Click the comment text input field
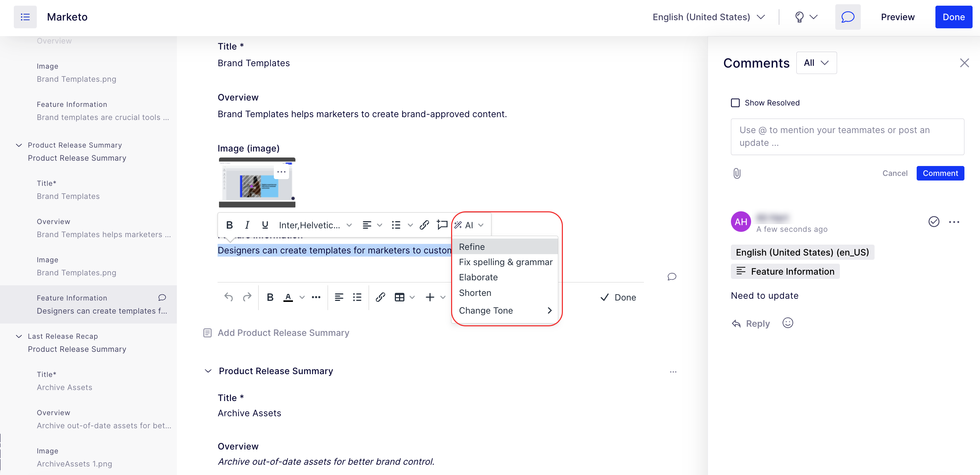This screenshot has width=980, height=475. click(x=847, y=137)
